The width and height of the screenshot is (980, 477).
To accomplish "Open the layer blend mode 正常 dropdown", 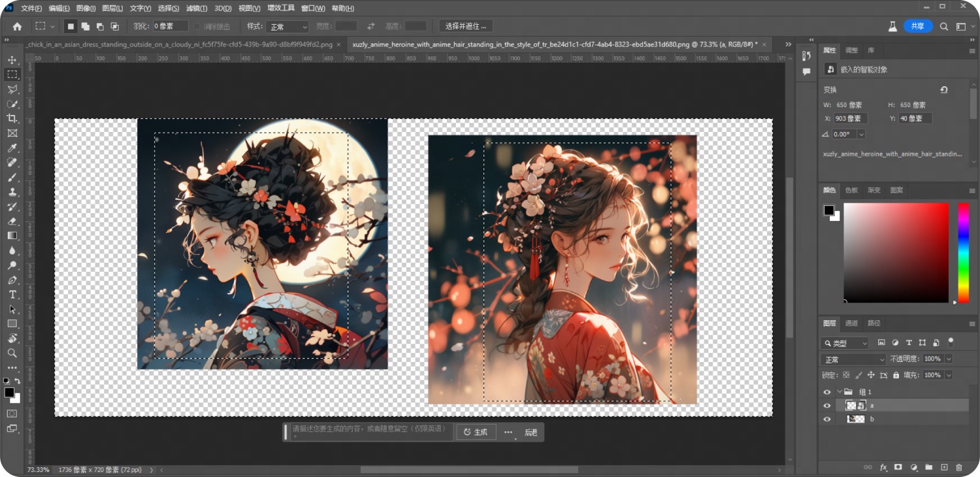I will coord(853,359).
